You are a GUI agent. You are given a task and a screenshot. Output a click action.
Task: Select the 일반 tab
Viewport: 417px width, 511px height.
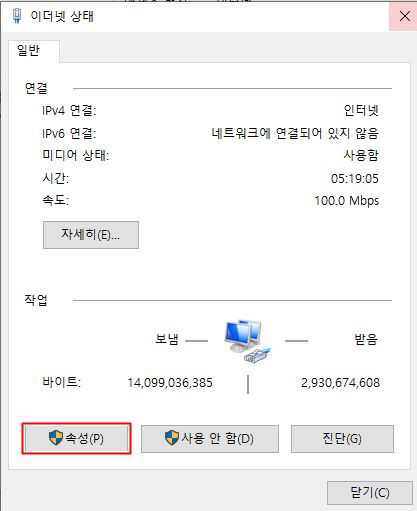(x=28, y=51)
